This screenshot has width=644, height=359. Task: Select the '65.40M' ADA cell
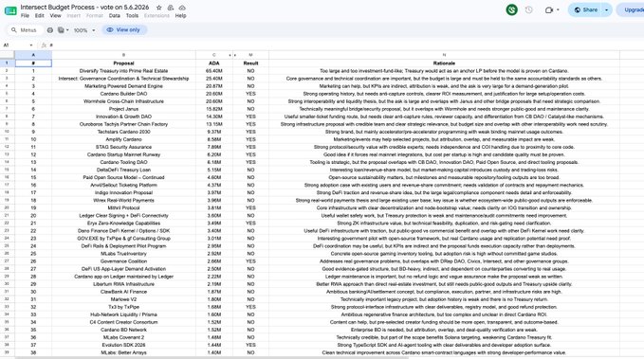tap(214, 71)
